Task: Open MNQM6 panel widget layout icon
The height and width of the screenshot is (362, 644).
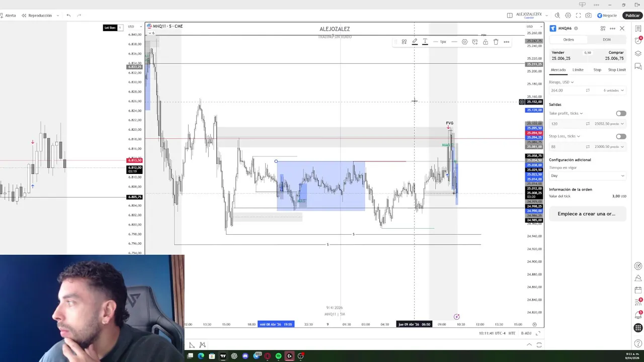Action: (603, 29)
